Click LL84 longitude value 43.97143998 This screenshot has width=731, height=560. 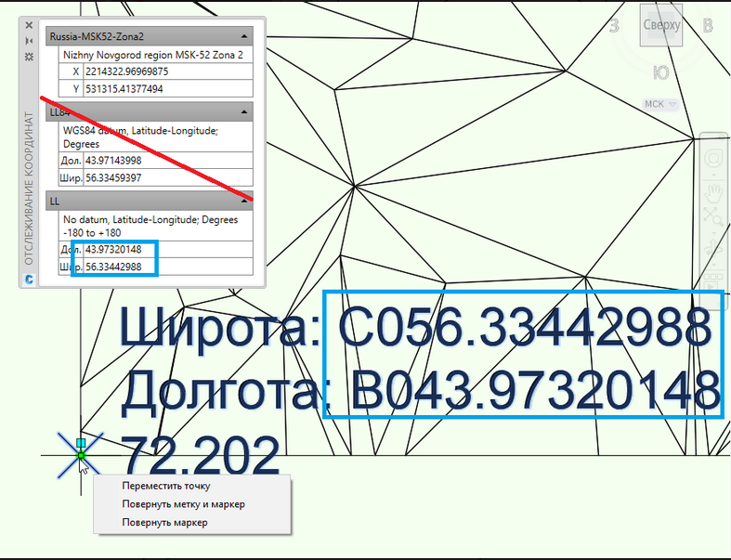167,161
